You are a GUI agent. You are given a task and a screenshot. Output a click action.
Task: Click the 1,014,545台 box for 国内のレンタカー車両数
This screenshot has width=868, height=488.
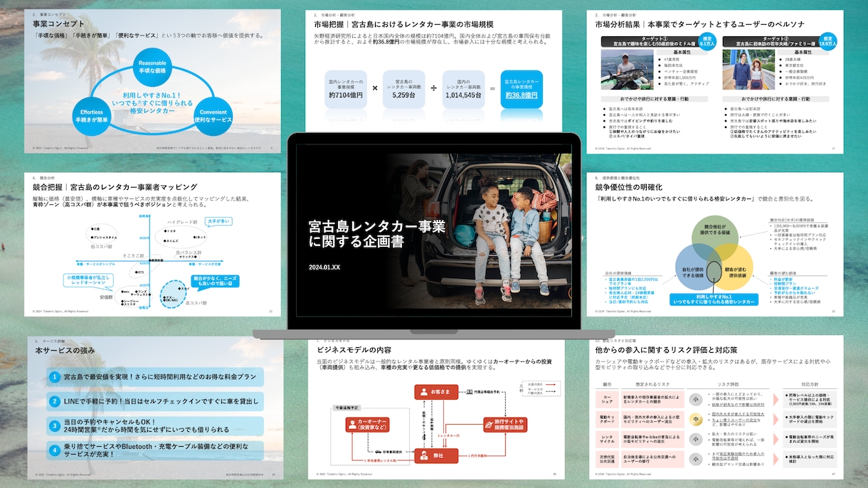point(462,90)
